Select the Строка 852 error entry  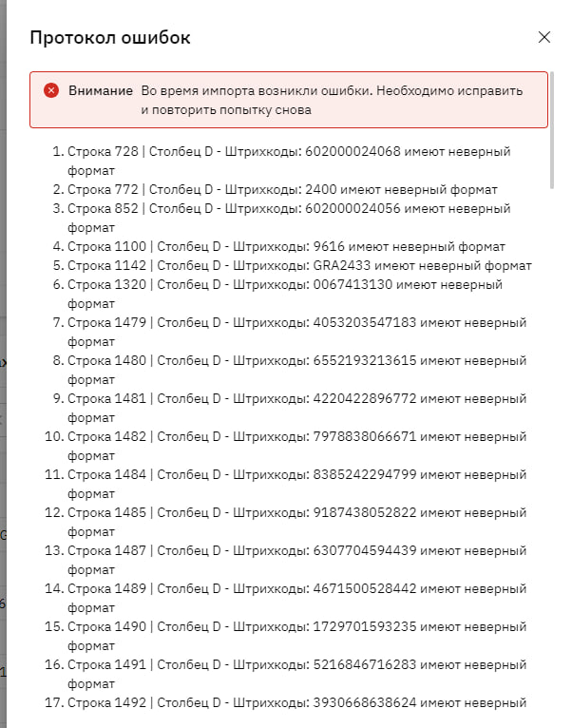288,218
